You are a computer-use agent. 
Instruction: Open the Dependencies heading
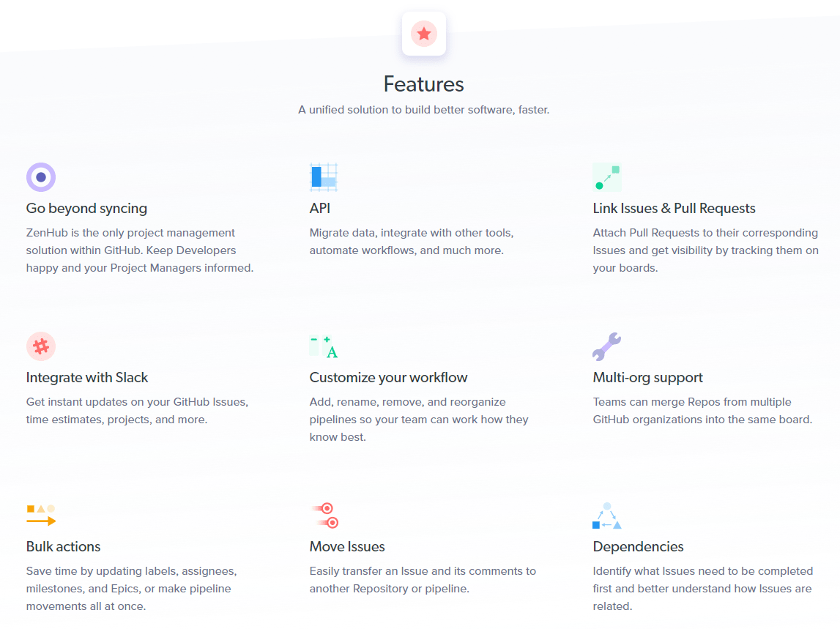[638, 546]
